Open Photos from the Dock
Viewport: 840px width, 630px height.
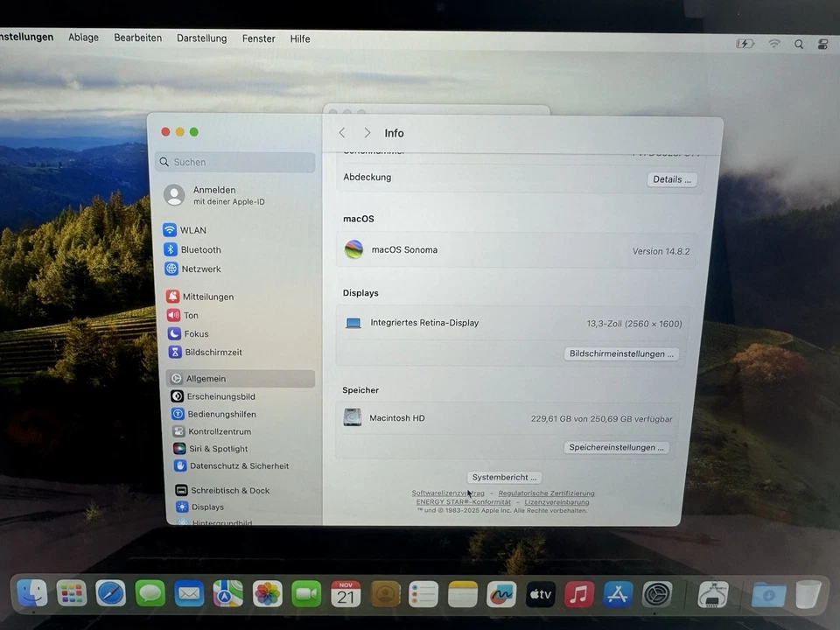click(268, 594)
